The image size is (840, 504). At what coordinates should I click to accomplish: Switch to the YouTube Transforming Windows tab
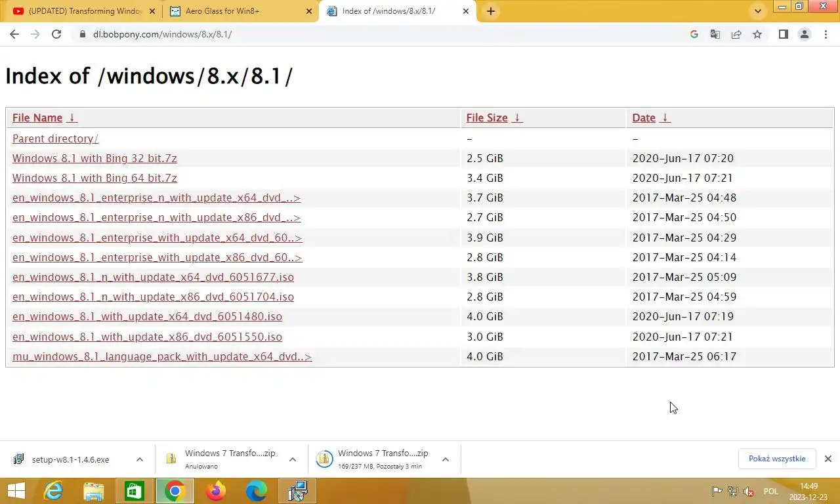click(83, 11)
